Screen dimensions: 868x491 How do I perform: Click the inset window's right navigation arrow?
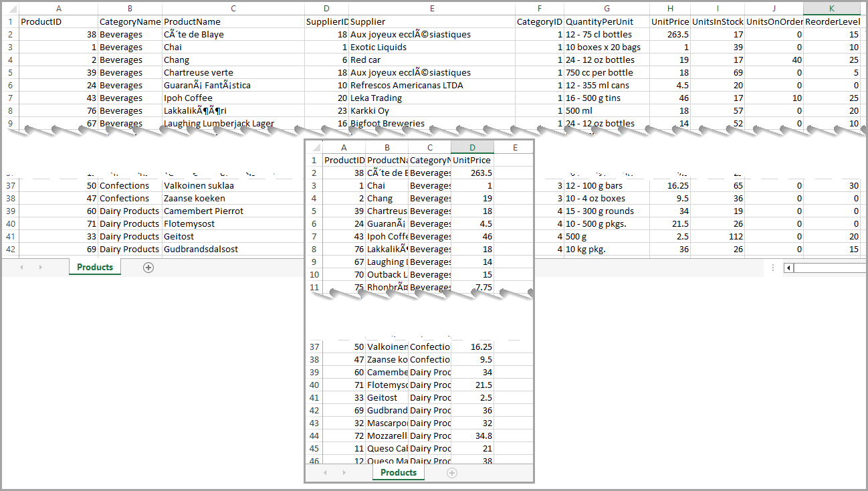tap(343, 472)
